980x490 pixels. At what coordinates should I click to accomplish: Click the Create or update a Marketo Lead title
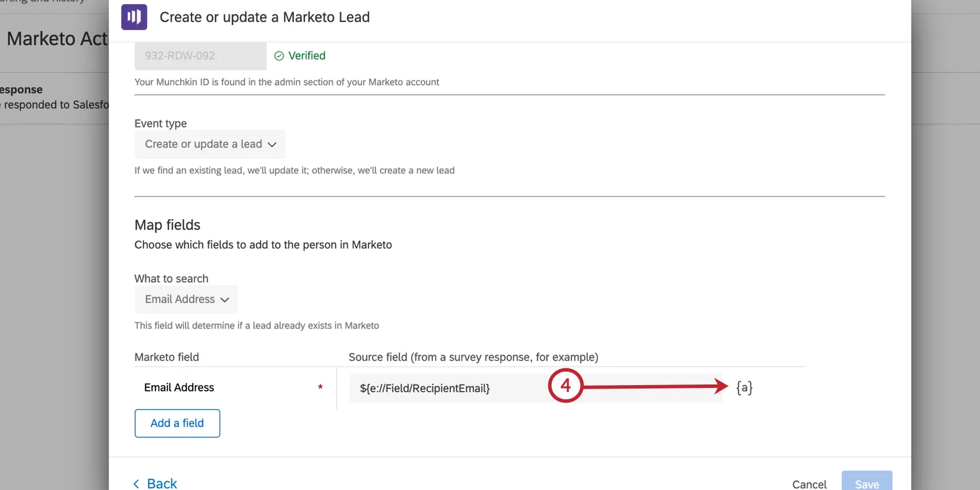265,17
